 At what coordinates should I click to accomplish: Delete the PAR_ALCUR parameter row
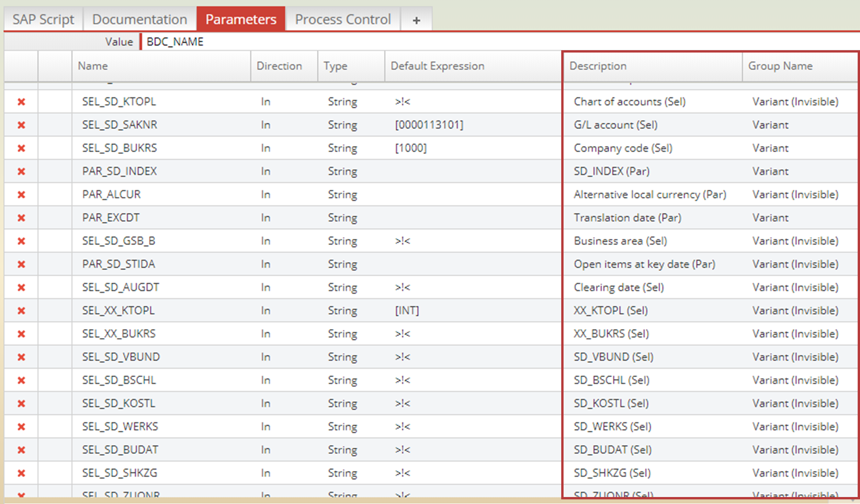pos(21,195)
